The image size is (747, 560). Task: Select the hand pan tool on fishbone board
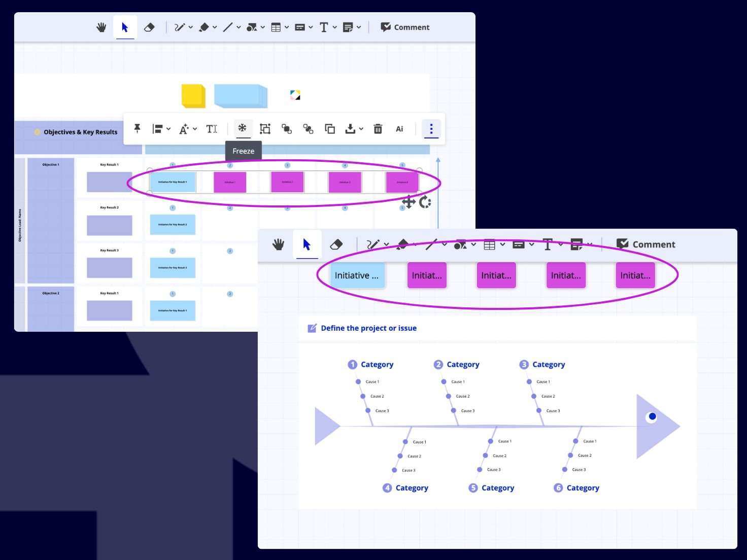point(278,244)
